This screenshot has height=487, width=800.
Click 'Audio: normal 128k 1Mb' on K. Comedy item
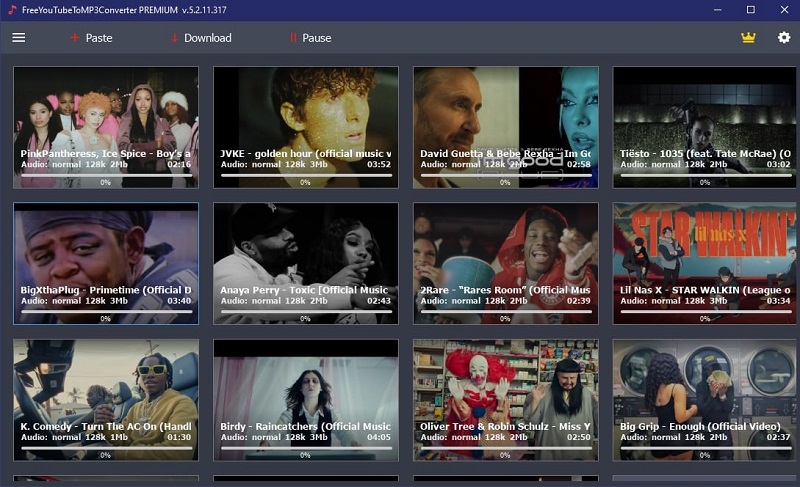[74, 437]
